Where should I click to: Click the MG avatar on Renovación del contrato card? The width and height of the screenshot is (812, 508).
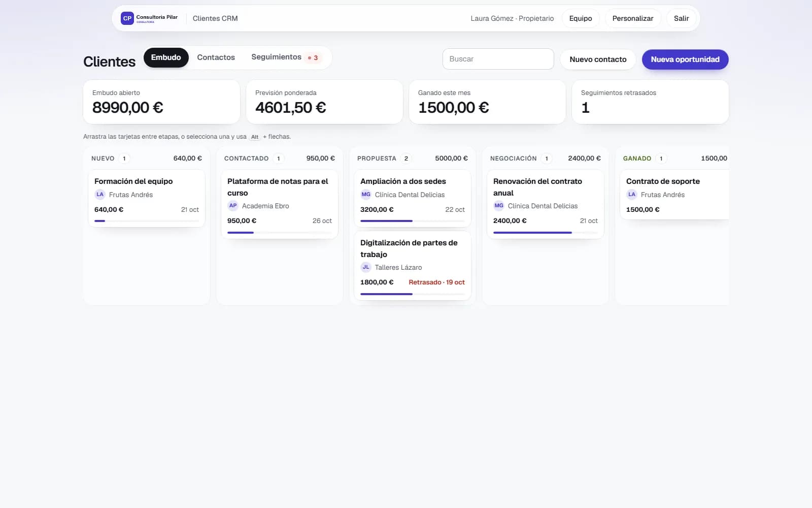pos(499,206)
